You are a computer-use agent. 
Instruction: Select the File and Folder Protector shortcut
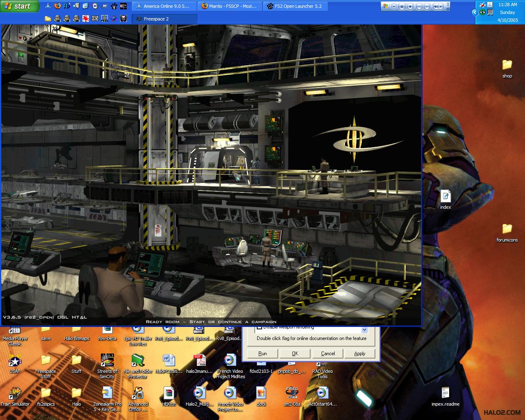coord(138,366)
